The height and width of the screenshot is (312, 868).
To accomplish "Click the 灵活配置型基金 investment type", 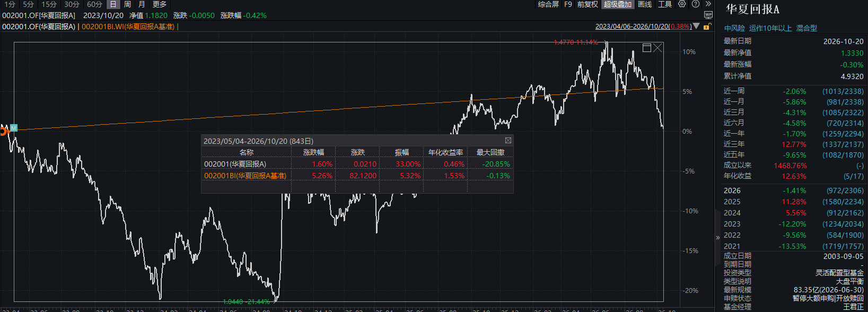I will (x=839, y=273).
